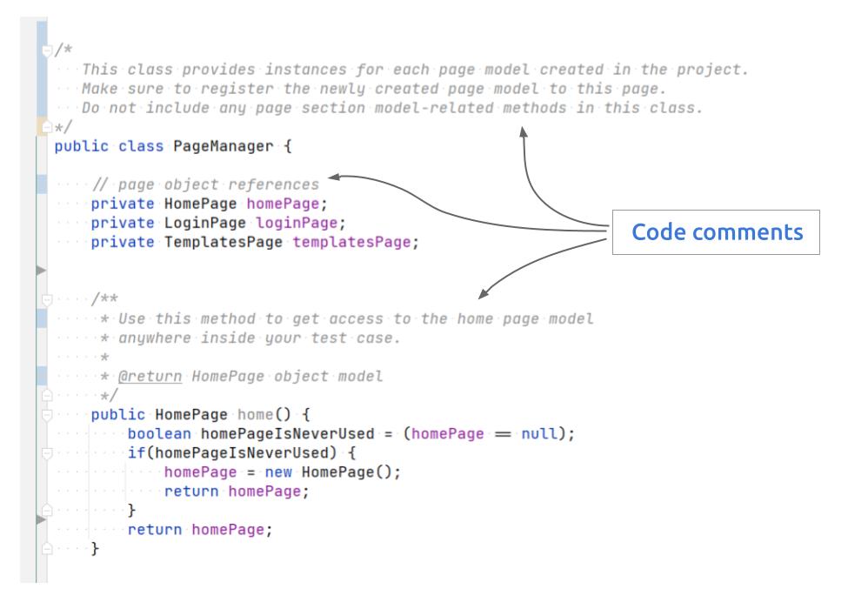Click 'HomePage object model' Javadoc text
This screenshot has width=868, height=596.
tap(287, 377)
